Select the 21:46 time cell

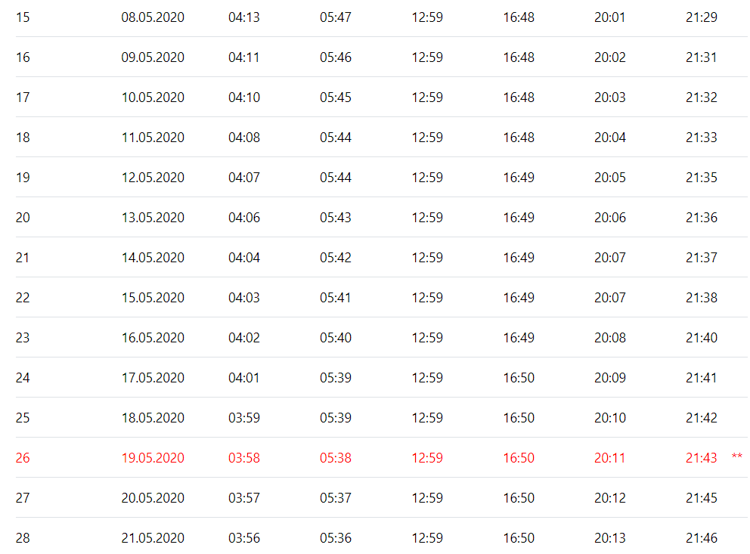pyautogui.click(x=701, y=538)
